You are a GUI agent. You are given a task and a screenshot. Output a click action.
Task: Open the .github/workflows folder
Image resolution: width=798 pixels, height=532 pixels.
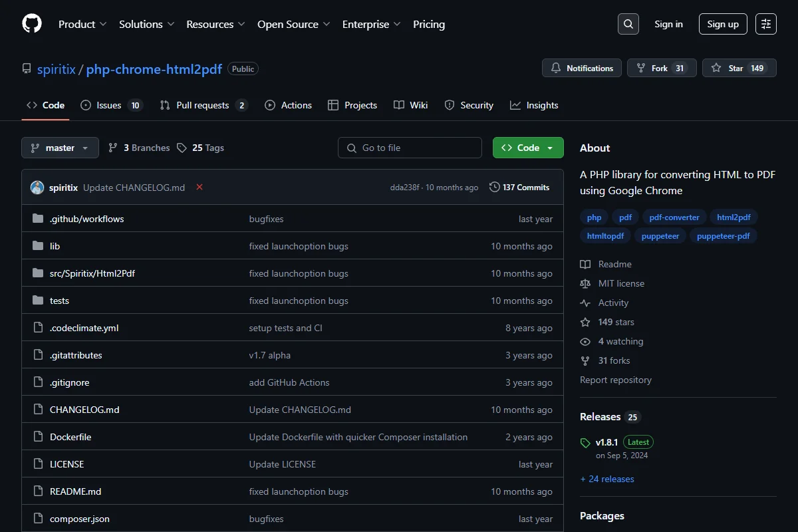tap(86, 219)
